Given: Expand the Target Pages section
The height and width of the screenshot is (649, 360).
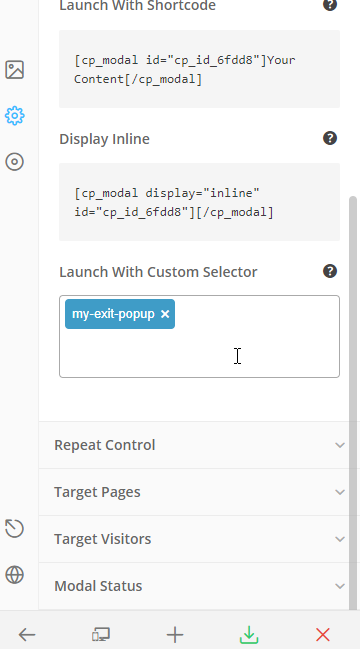Looking at the screenshot, I should 199,492.
